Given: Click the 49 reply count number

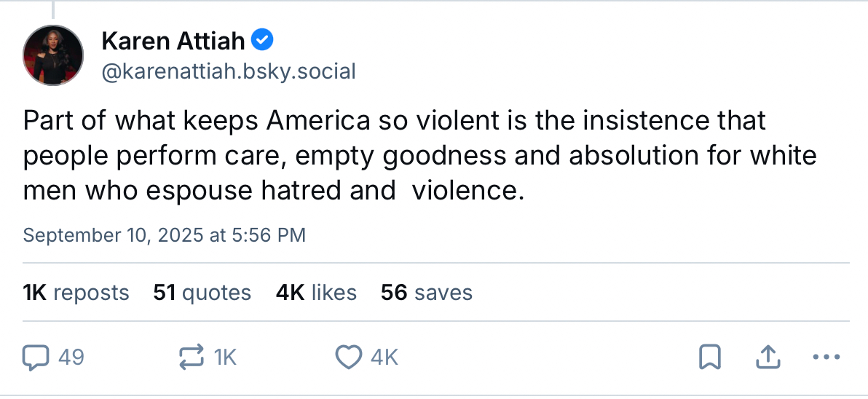Looking at the screenshot, I should point(70,357).
